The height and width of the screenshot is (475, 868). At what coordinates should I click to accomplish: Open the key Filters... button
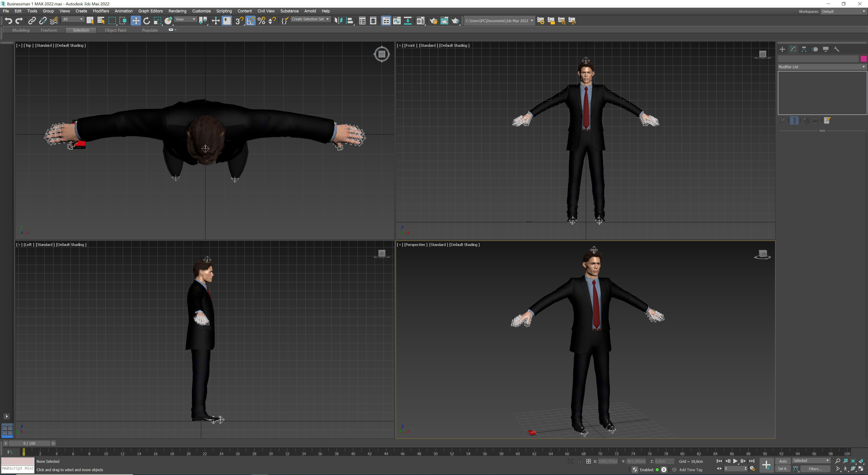(815, 469)
